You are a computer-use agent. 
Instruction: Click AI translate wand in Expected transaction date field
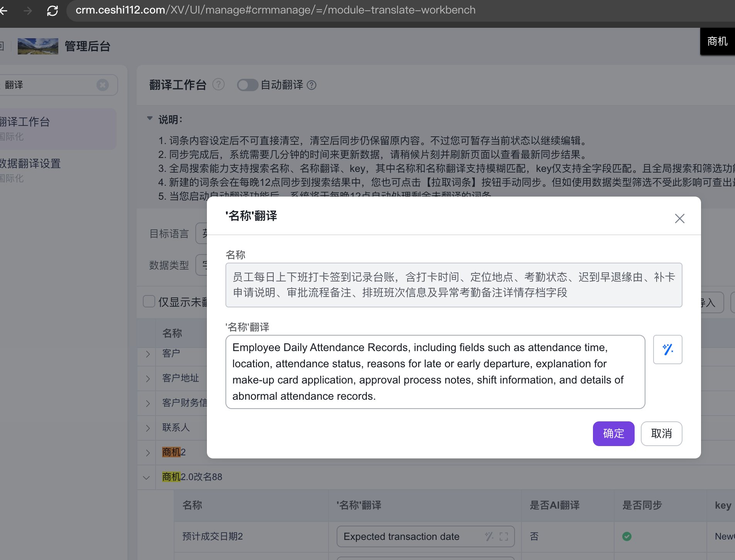[x=489, y=536]
